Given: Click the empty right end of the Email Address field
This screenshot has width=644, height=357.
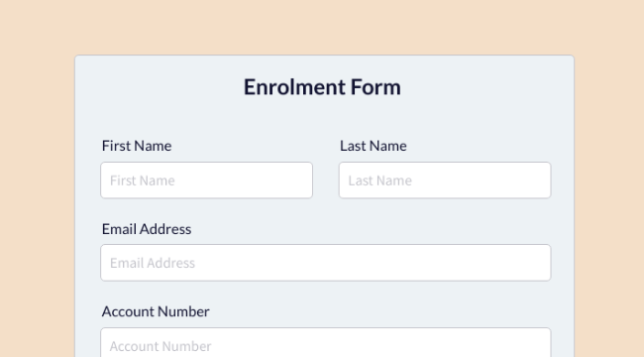Looking at the screenshot, I should 492,263.
